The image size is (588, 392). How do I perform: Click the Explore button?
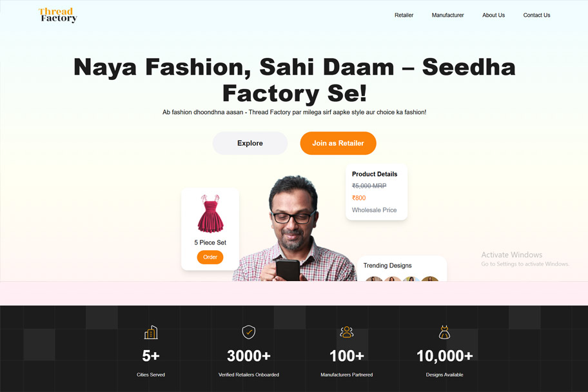tap(250, 143)
